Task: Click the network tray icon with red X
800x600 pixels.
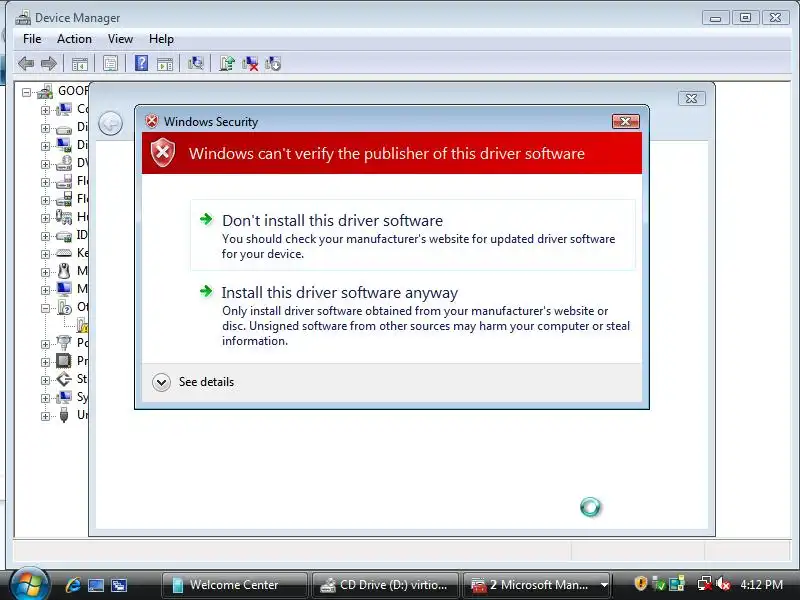Action: [x=705, y=584]
